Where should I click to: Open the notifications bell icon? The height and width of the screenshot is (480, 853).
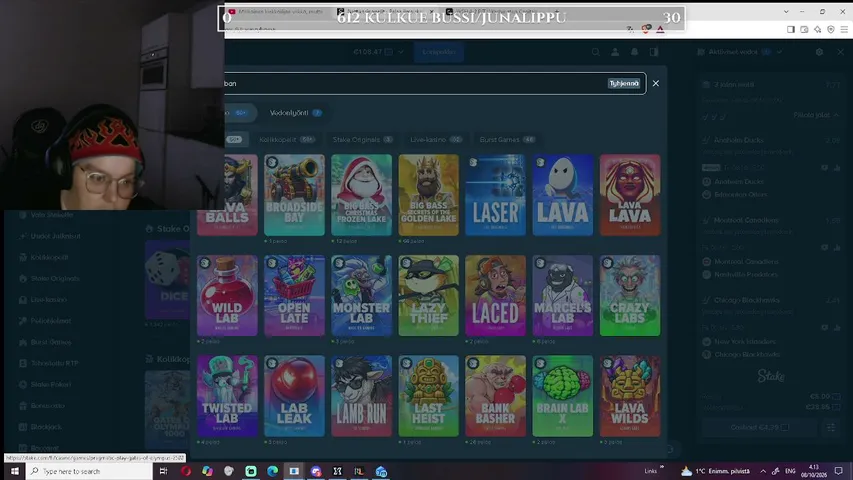tap(634, 52)
